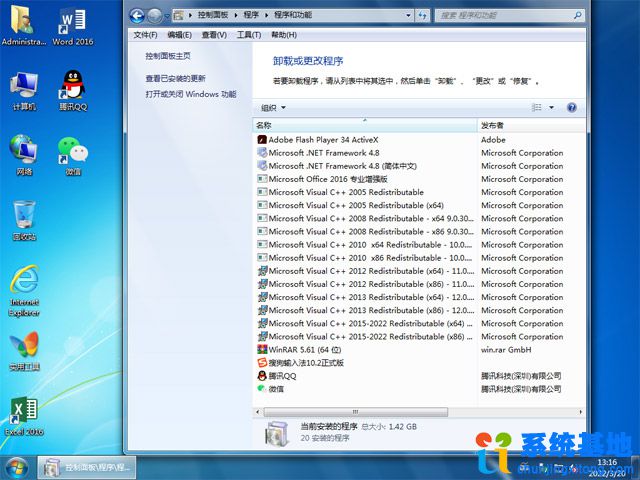
Task: Click the horizontal scrollbar left arrow
Action: (258, 412)
